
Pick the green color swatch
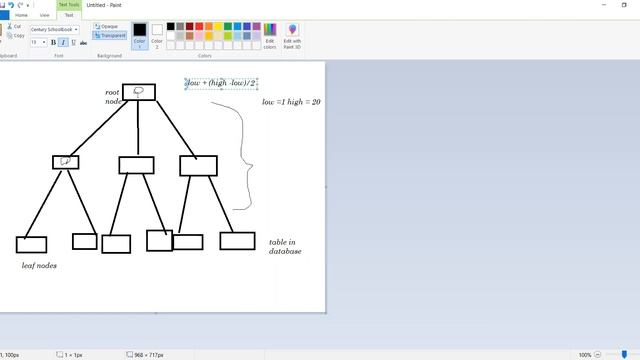click(x=228, y=27)
